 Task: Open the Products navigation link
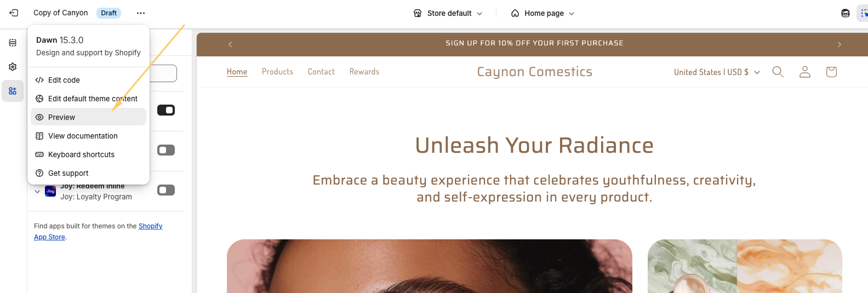(x=277, y=72)
